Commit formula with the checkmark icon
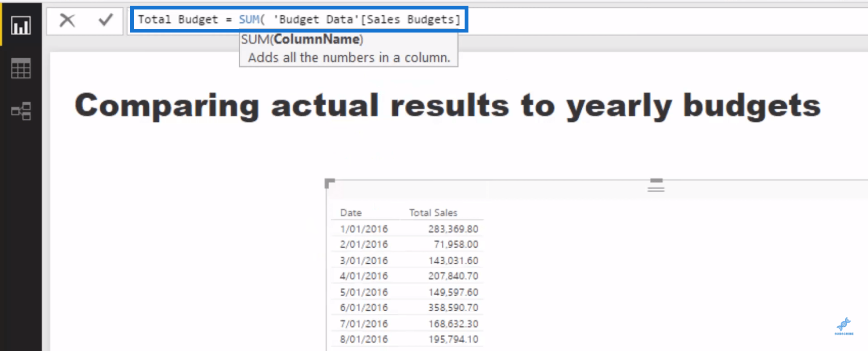 pyautogui.click(x=105, y=20)
